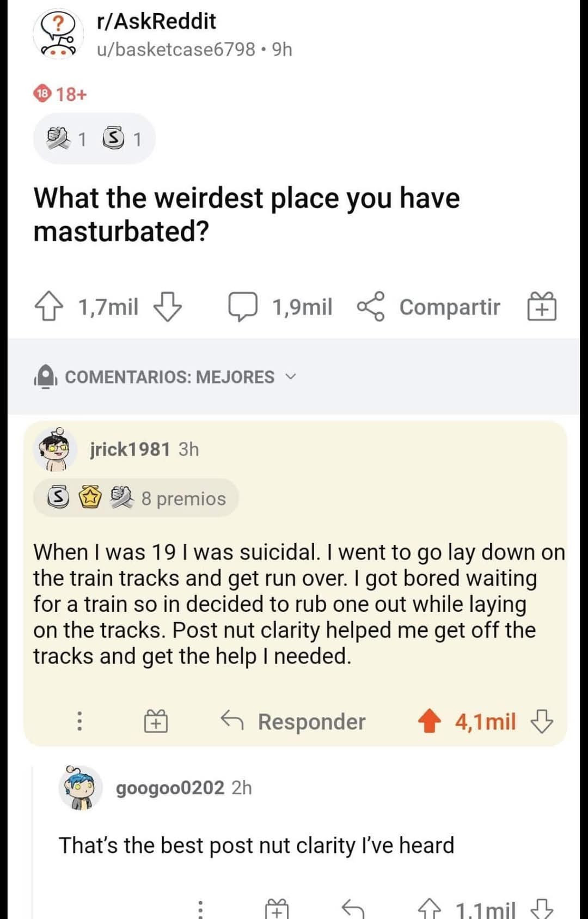Image resolution: width=588 pixels, height=919 pixels.
Task: Upvote the AskReddit post
Action: [x=48, y=307]
